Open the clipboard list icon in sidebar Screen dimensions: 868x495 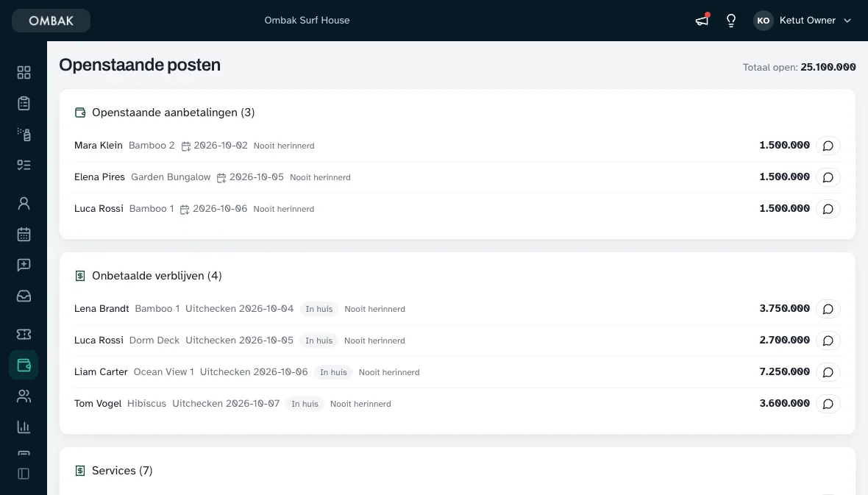[24, 104]
